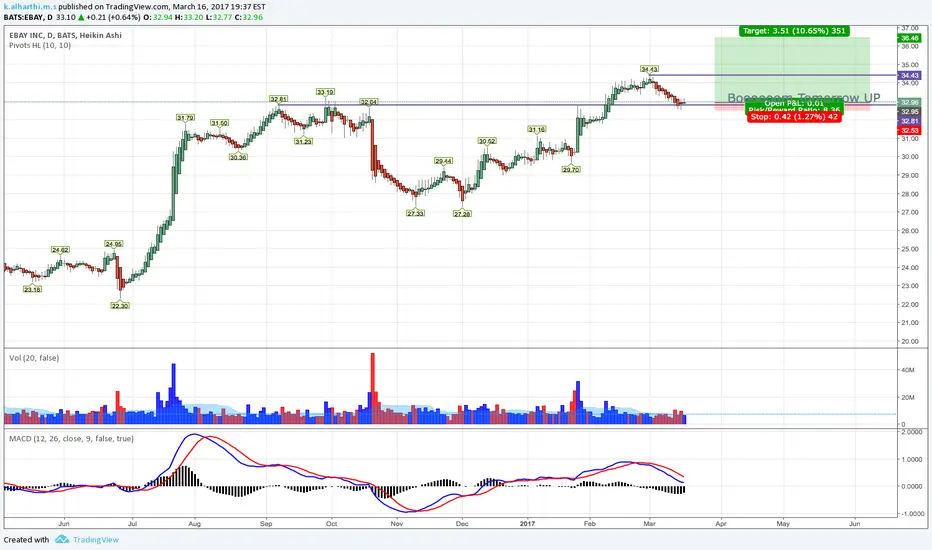Screen dimensions: 932x550
Task: Click the 27.28 pivot low label
Action: (462, 213)
